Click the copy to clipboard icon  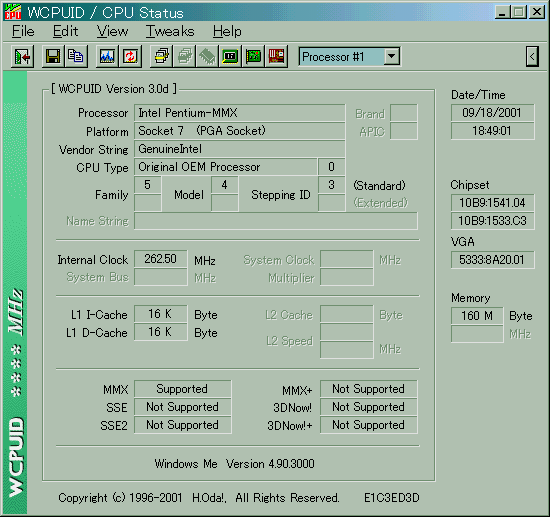tap(76, 56)
